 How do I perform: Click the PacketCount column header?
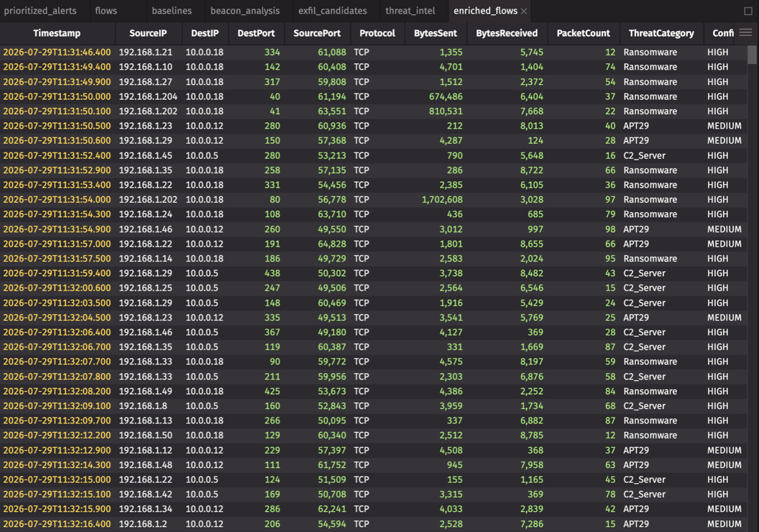(584, 33)
